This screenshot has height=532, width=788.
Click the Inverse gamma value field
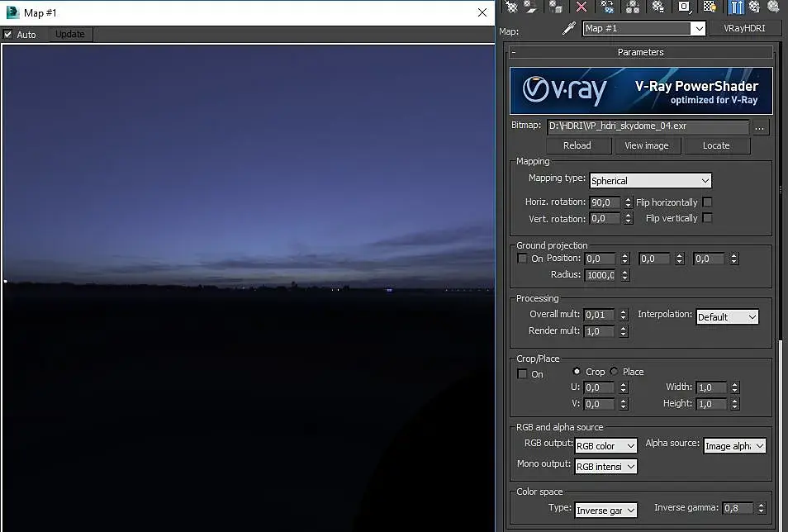738,508
